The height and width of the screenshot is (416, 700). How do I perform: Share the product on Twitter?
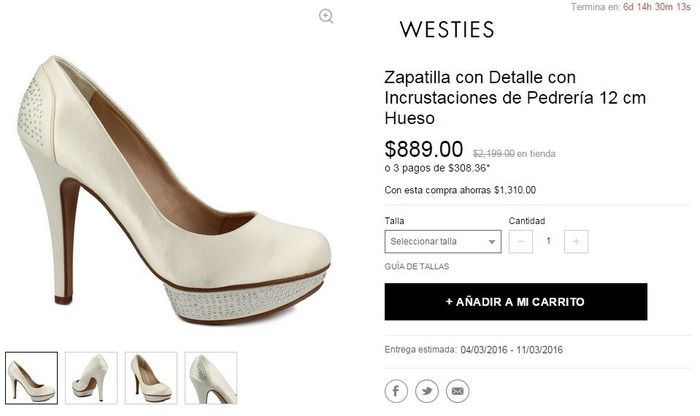427,390
